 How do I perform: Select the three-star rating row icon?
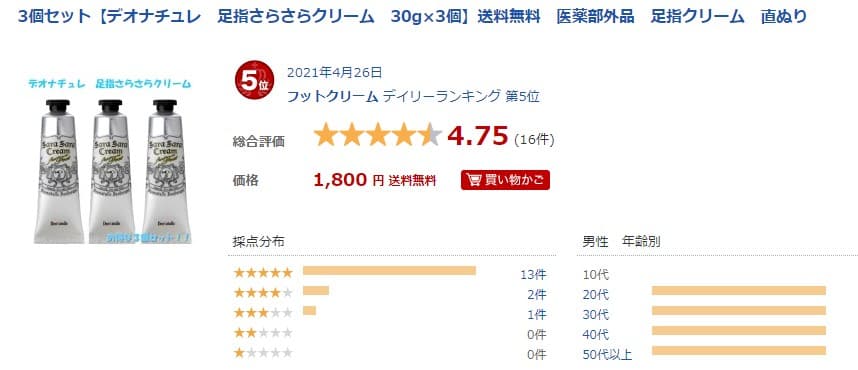coord(263,313)
